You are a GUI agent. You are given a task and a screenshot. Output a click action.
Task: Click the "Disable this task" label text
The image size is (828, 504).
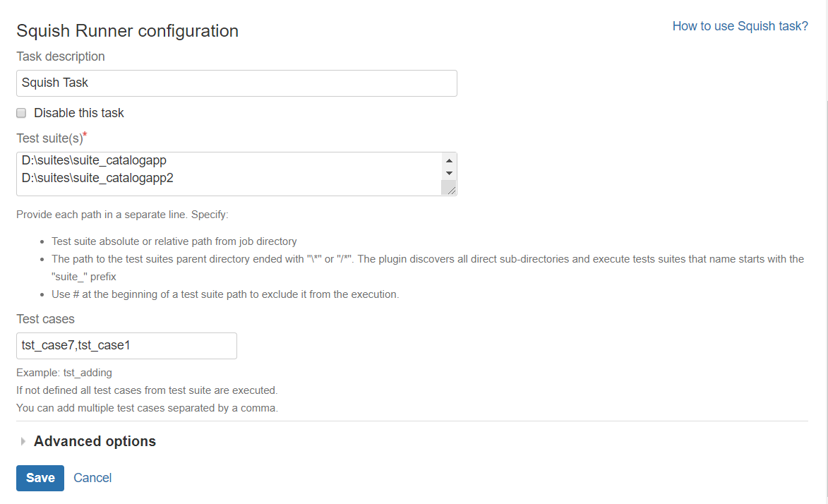[x=78, y=113]
